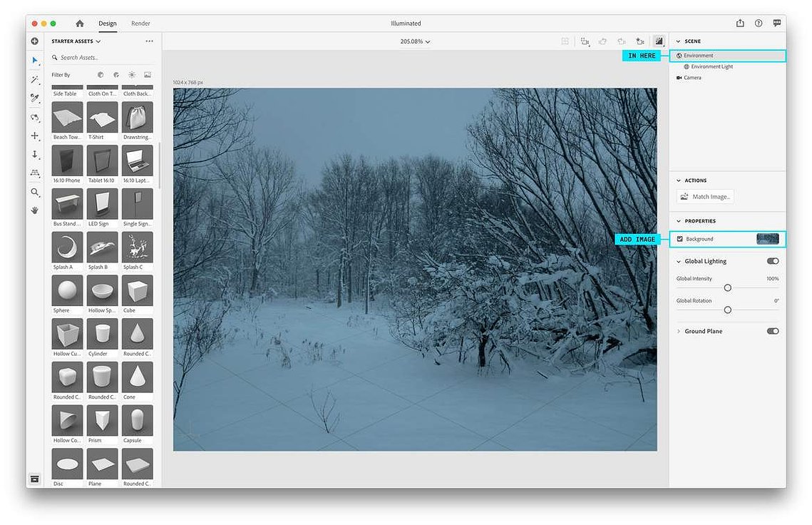
Task: Open the Starter Assets dropdown
Action: (76, 41)
